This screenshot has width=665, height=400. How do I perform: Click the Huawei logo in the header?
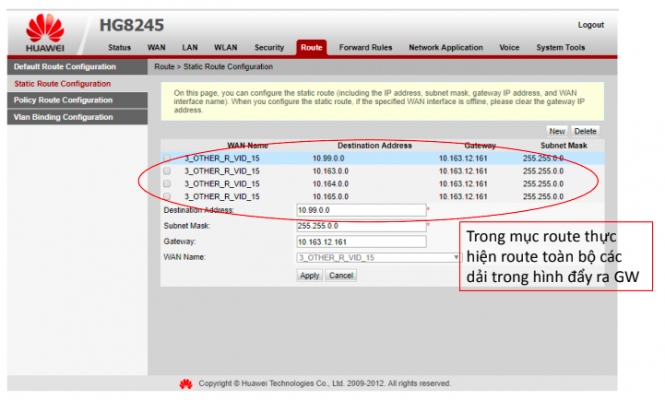point(45,32)
